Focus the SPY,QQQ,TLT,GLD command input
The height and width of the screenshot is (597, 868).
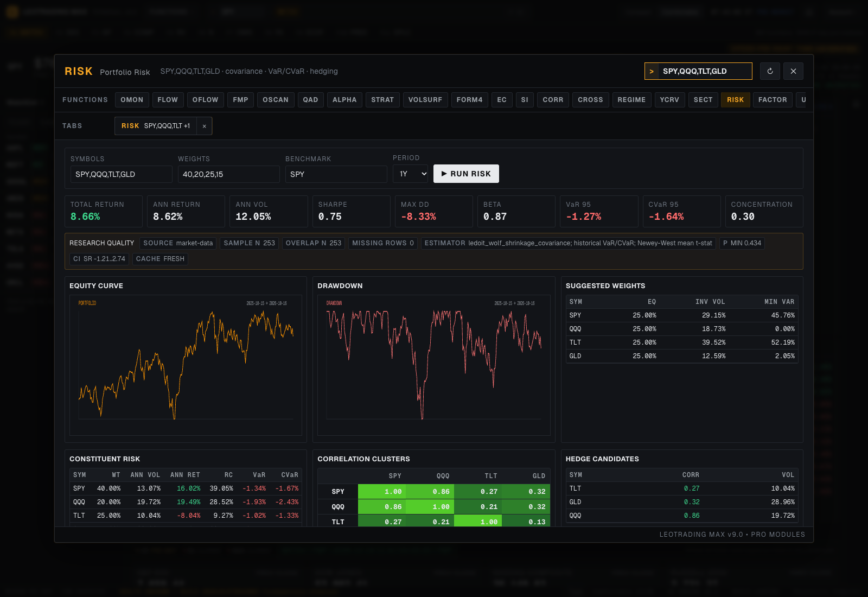coord(704,71)
